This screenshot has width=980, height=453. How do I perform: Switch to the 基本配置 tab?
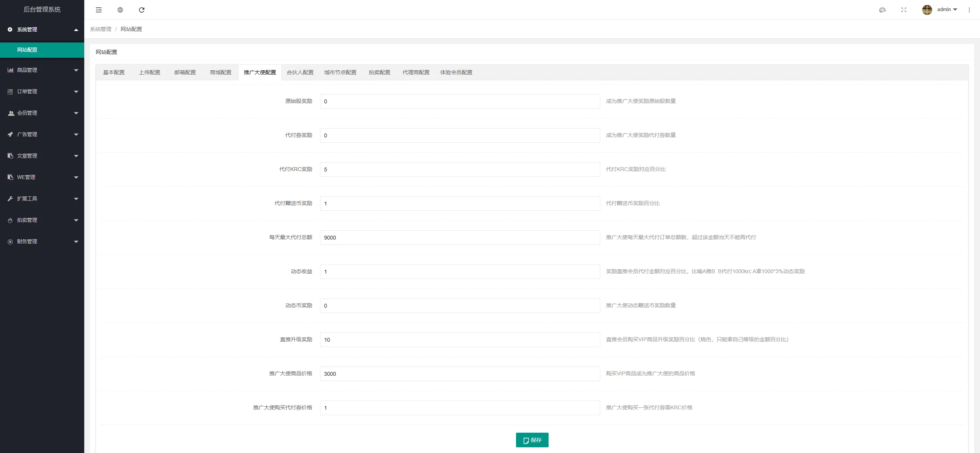pyautogui.click(x=114, y=72)
